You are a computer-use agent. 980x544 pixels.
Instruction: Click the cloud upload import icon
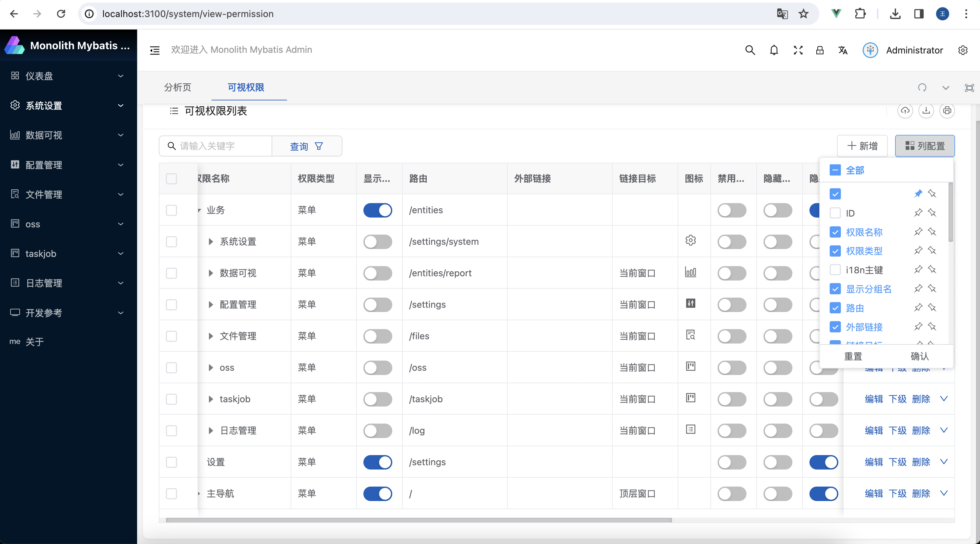pyautogui.click(x=905, y=111)
